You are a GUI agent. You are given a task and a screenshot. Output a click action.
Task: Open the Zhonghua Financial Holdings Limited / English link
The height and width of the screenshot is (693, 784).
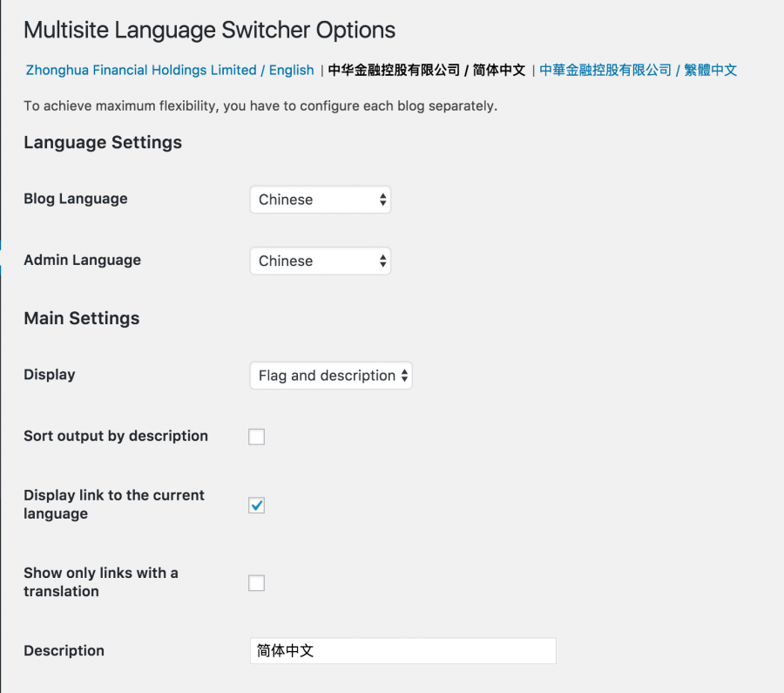(x=169, y=70)
